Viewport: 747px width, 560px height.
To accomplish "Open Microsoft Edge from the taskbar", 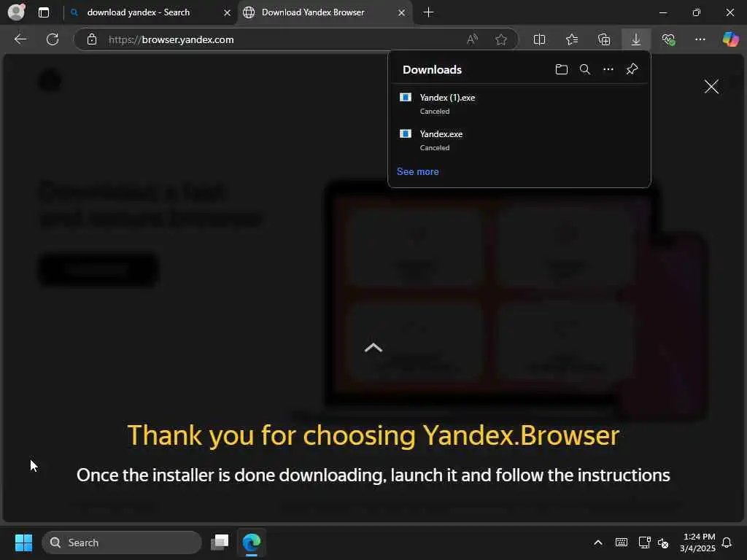I will point(252,542).
